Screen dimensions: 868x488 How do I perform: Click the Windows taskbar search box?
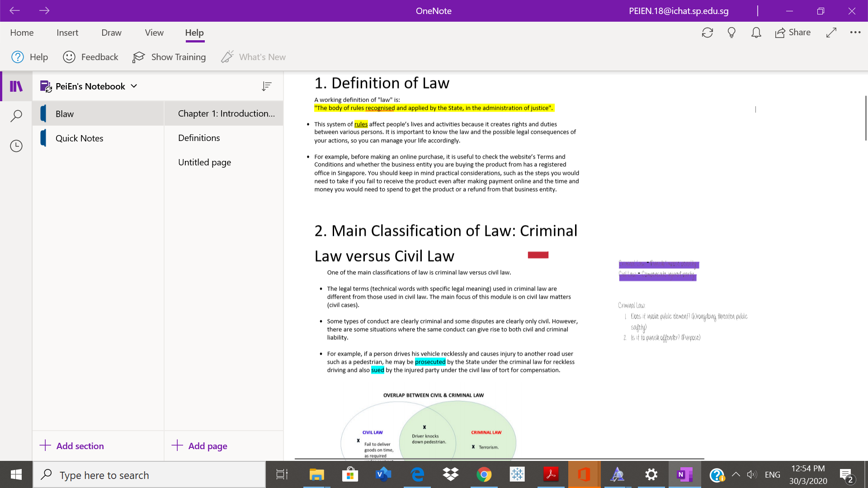(x=149, y=475)
